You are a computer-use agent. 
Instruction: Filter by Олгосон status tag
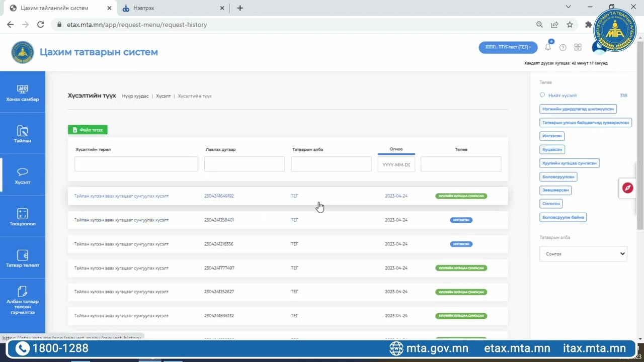(x=551, y=204)
